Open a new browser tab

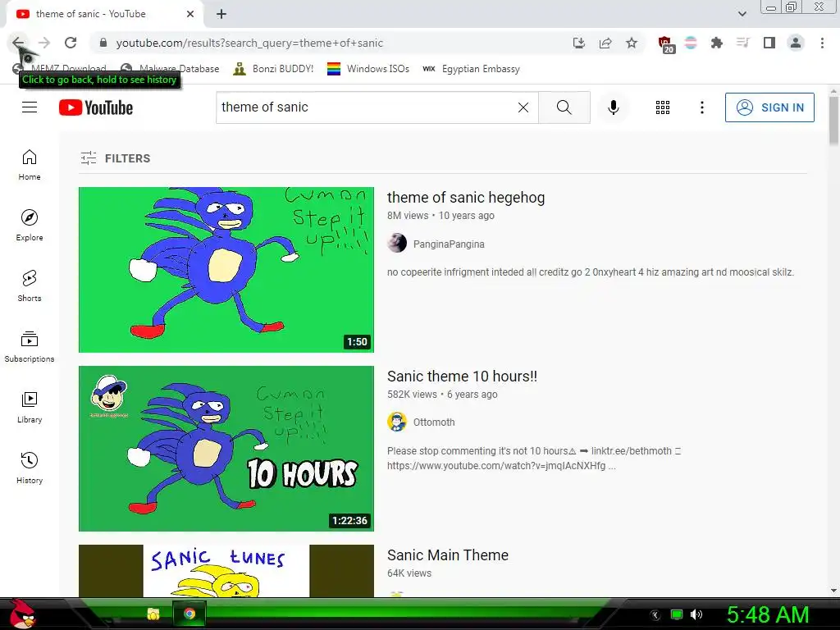click(221, 14)
